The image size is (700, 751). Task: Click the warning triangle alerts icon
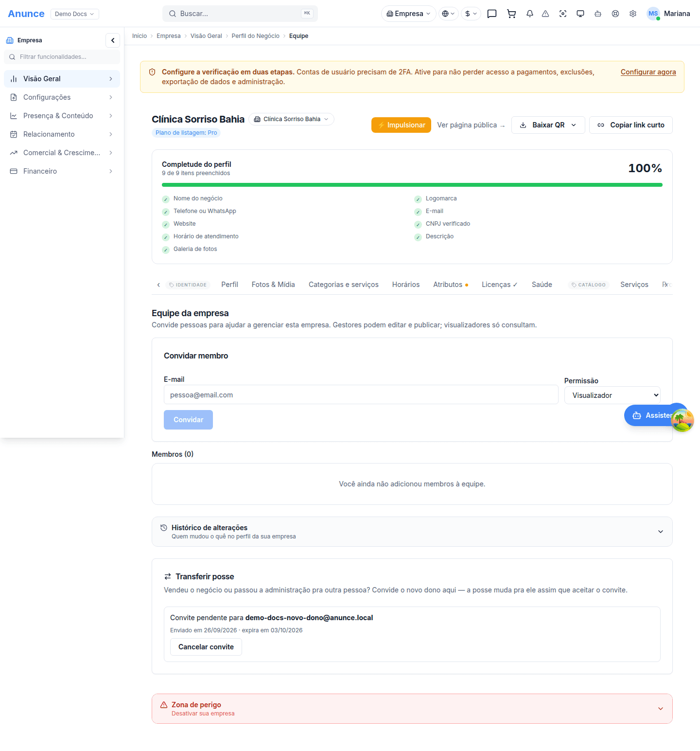pos(545,14)
